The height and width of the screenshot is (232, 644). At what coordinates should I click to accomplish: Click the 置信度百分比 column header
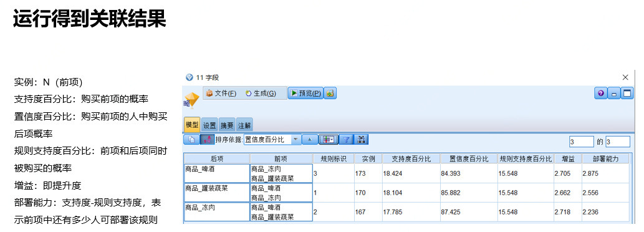coord(469,158)
